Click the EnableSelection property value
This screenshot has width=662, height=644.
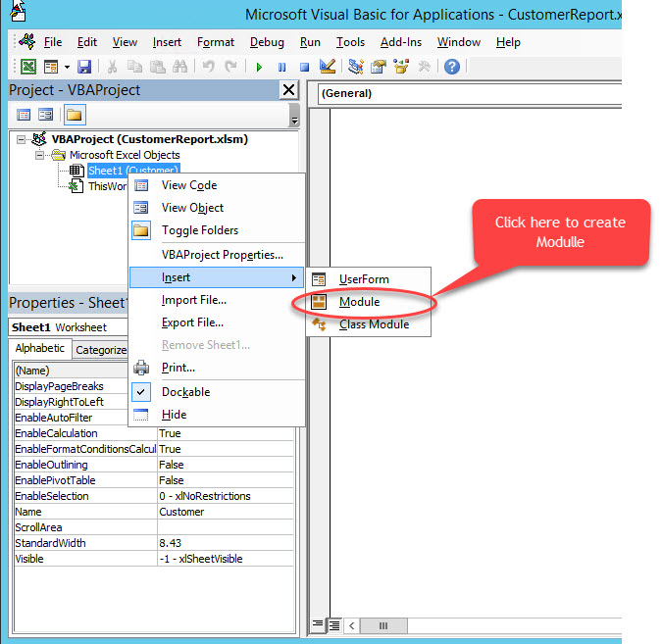[x=225, y=496]
